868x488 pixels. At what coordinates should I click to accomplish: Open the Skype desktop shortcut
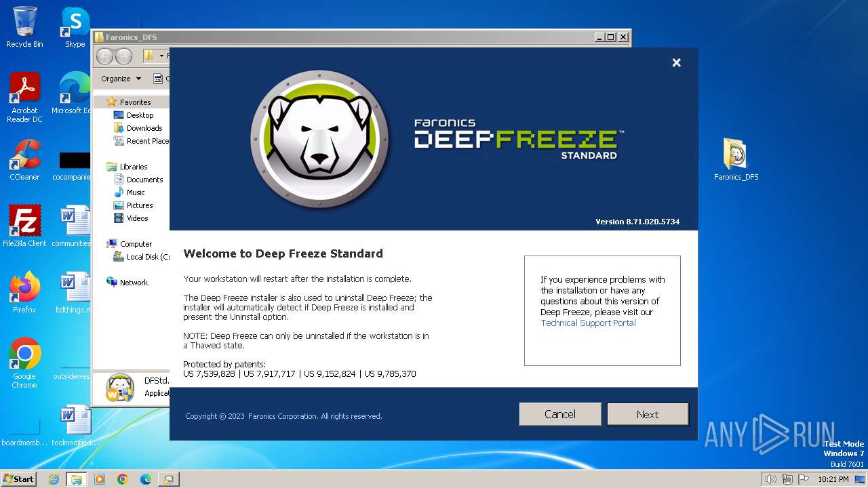(x=75, y=26)
